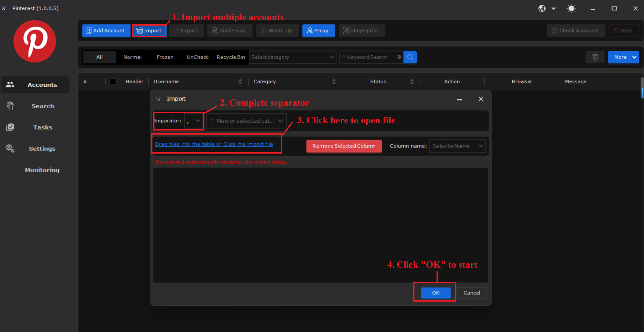Image resolution: width=644 pixels, height=332 pixels.
Task: Click Remove Selected Column button
Action: (344, 146)
